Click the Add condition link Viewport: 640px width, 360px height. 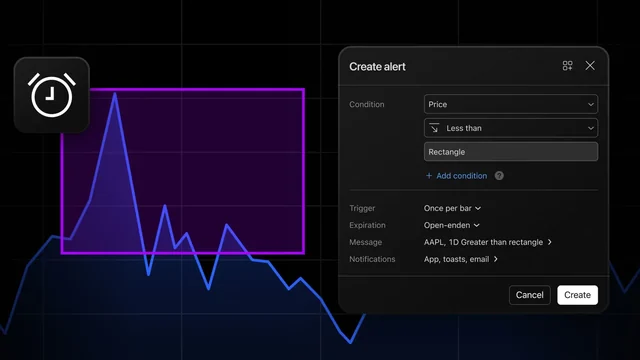461,176
